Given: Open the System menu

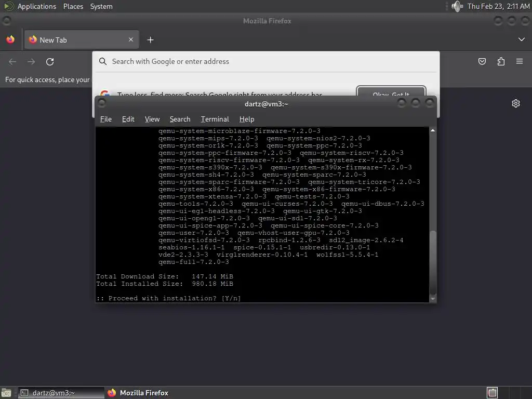Looking at the screenshot, I should click(101, 6).
